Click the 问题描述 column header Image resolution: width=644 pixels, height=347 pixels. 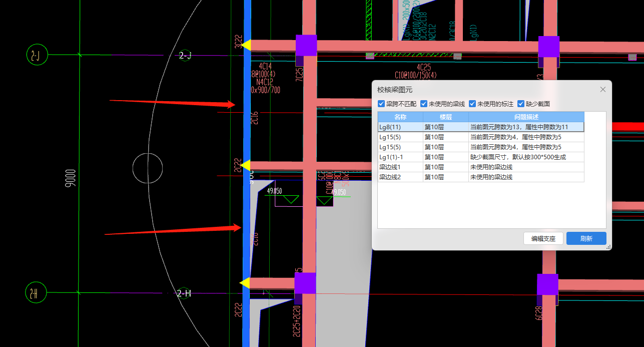point(526,117)
